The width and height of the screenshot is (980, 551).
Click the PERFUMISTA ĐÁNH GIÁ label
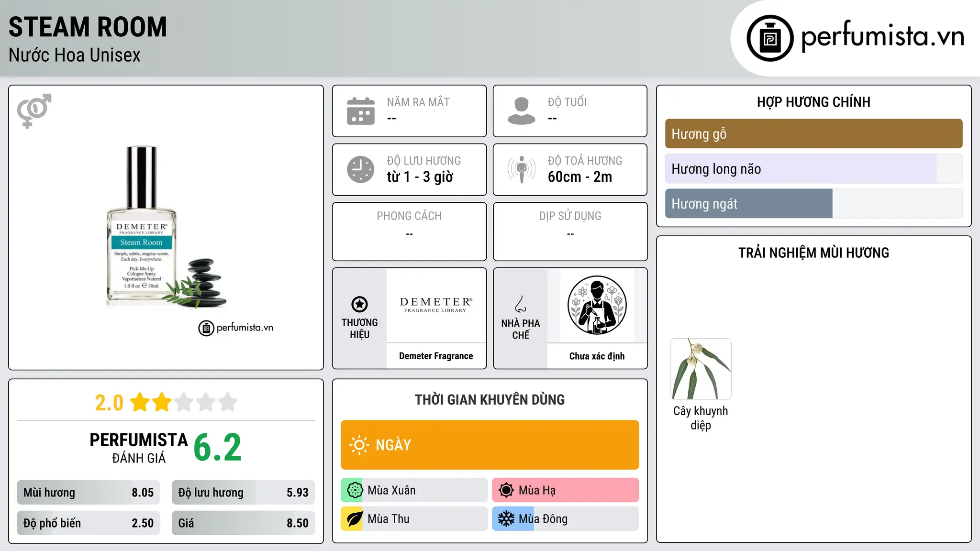(139, 448)
